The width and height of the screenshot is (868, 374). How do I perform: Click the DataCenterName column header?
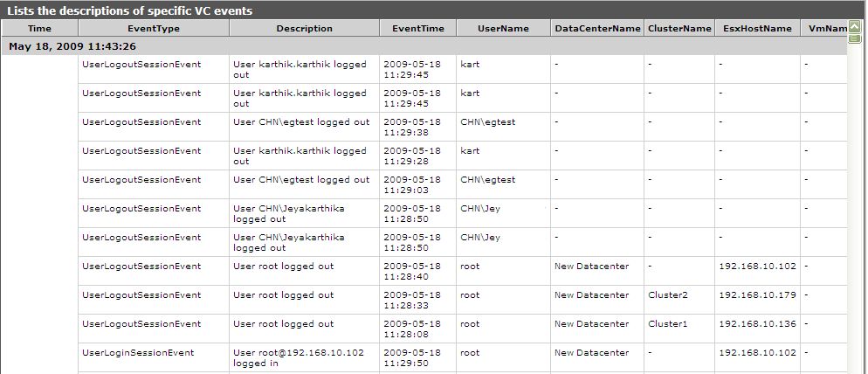tap(597, 28)
